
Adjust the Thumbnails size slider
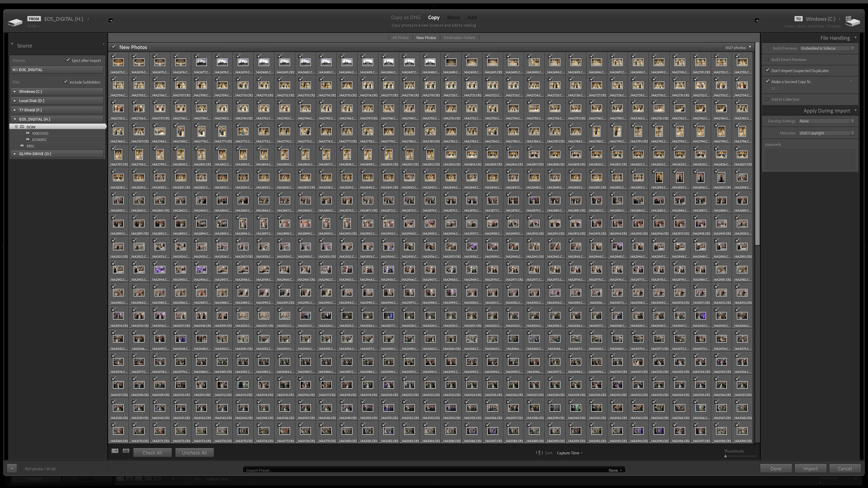[x=725, y=456]
